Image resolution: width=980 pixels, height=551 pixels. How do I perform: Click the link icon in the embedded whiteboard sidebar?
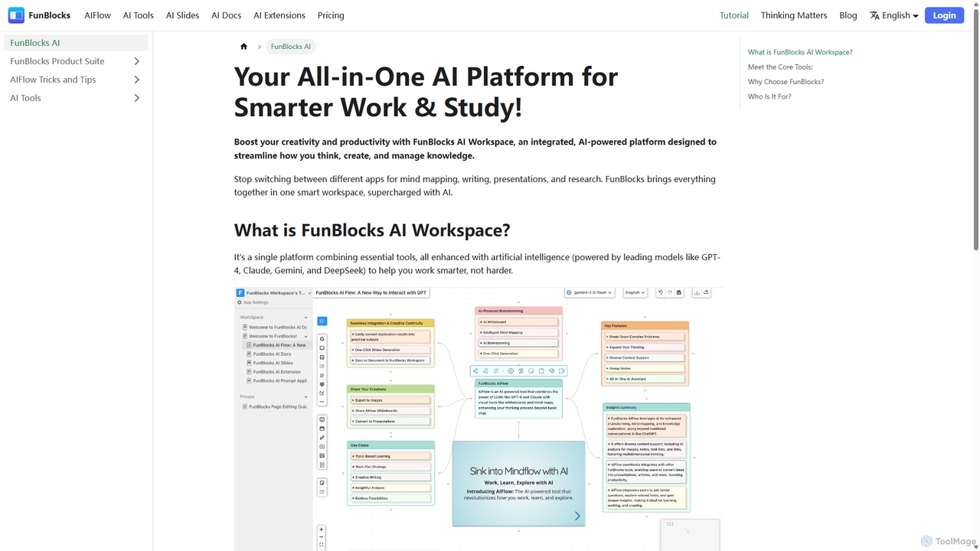click(322, 438)
